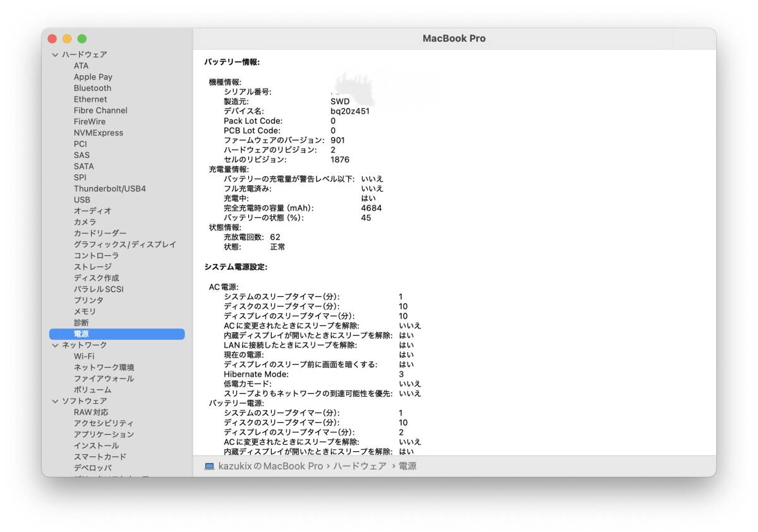Click kazukixのMacBook Pro in the path bar
758x532 pixels.
pyautogui.click(x=270, y=466)
